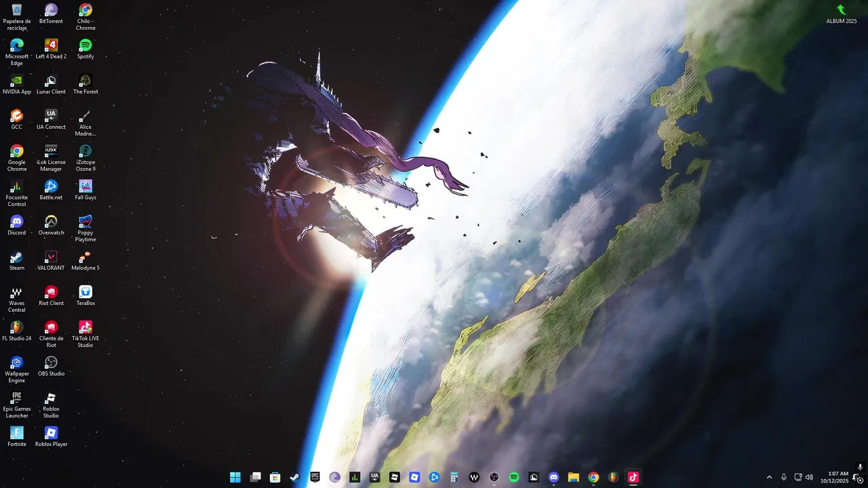Open Focusrite Control from the taskbar
The width and height of the screenshot is (868, 488).
coord(355,477)
